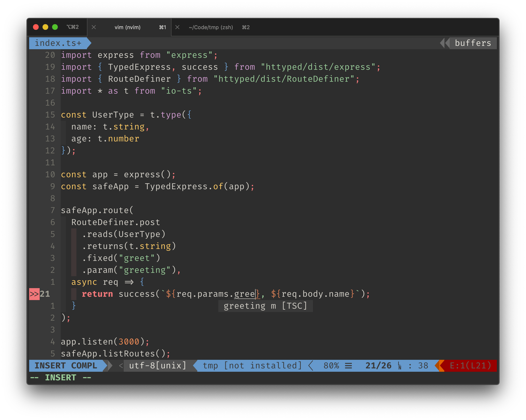
Task: Click the buffers label in tabline
Action: (x=473, y=43)
